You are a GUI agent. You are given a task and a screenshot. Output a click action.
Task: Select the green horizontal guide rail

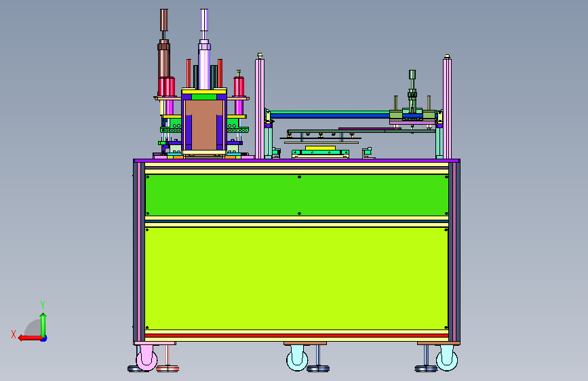click(330, 112)
